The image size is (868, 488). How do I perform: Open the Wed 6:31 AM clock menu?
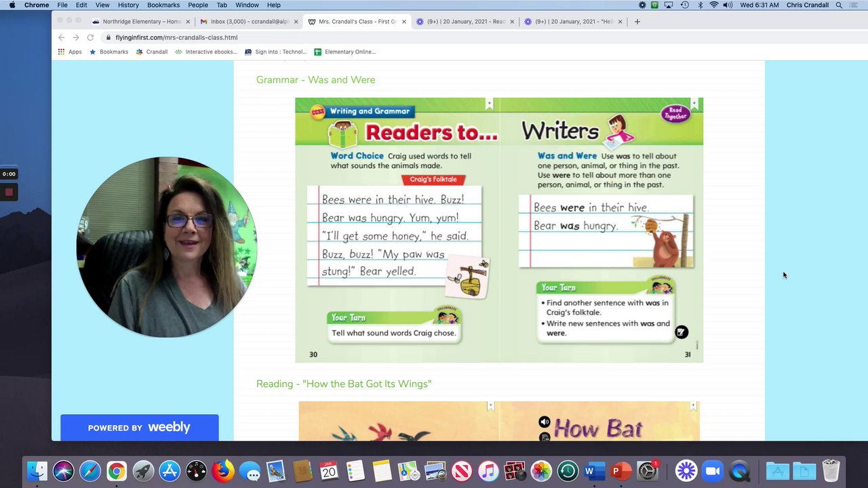(759, 5)
